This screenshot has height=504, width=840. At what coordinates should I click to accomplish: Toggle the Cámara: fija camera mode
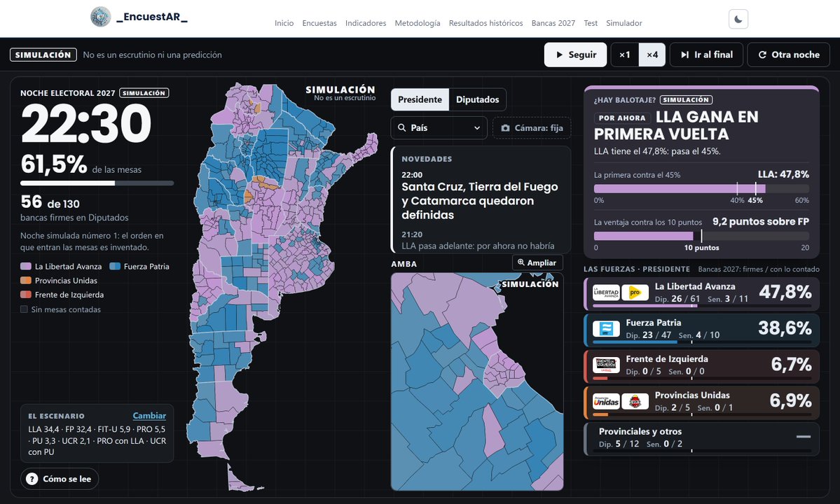point(532,128)
